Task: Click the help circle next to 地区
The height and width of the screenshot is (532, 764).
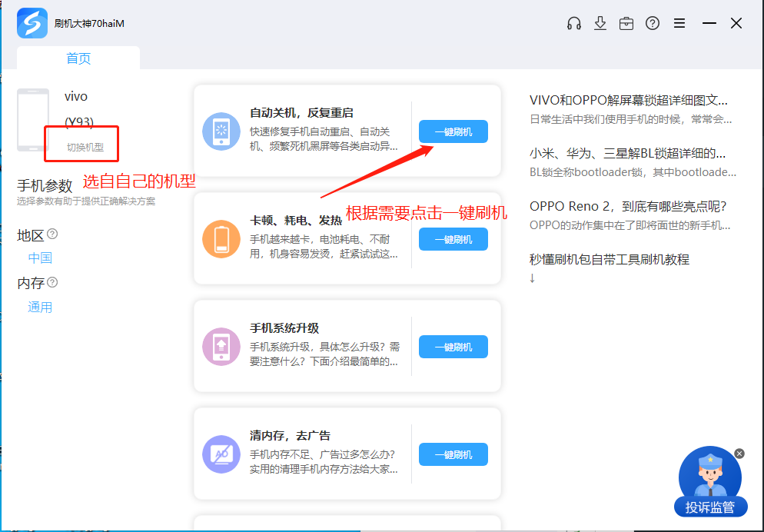Action: 52,234
